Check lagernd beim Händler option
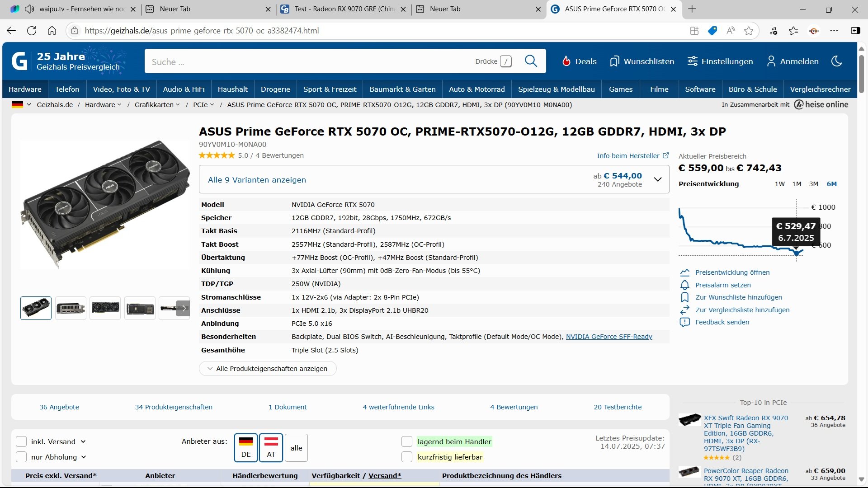The height and width of the screenshot is (488, 868). coord(407,441)
